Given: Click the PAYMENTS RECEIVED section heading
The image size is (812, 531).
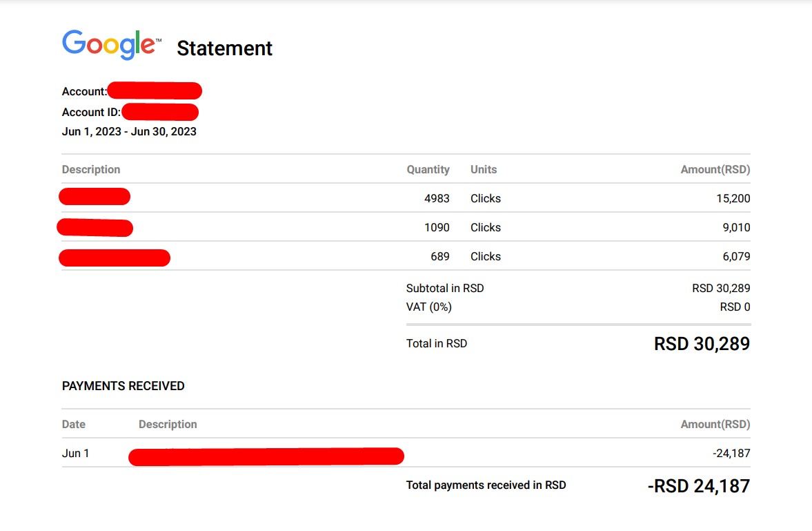Looking at the screenshot, I should [x=123, y=386].
